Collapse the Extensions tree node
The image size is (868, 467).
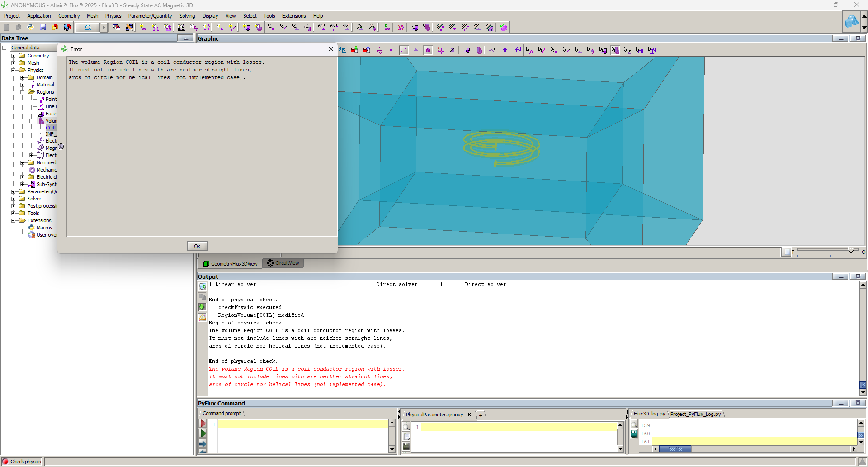[x=14, y=220]
